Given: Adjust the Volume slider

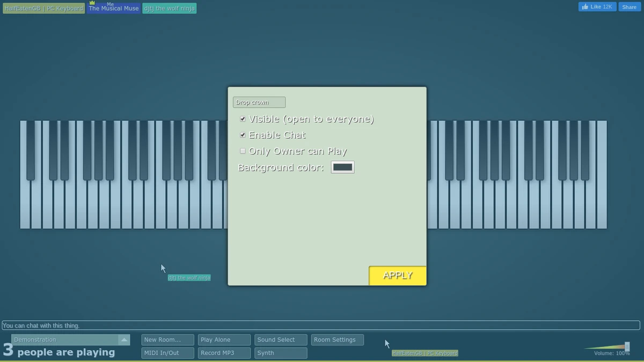Looking at the screenshot, I should (627, 347).
